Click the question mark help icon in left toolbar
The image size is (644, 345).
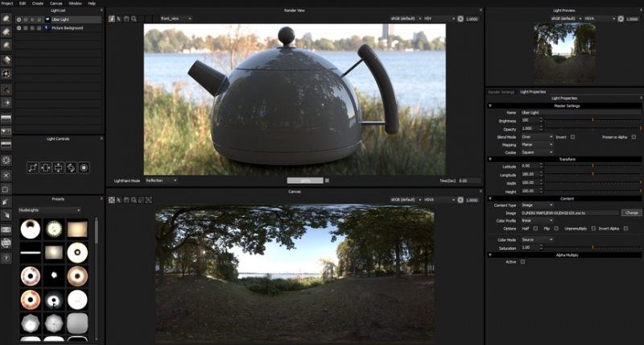6,258
